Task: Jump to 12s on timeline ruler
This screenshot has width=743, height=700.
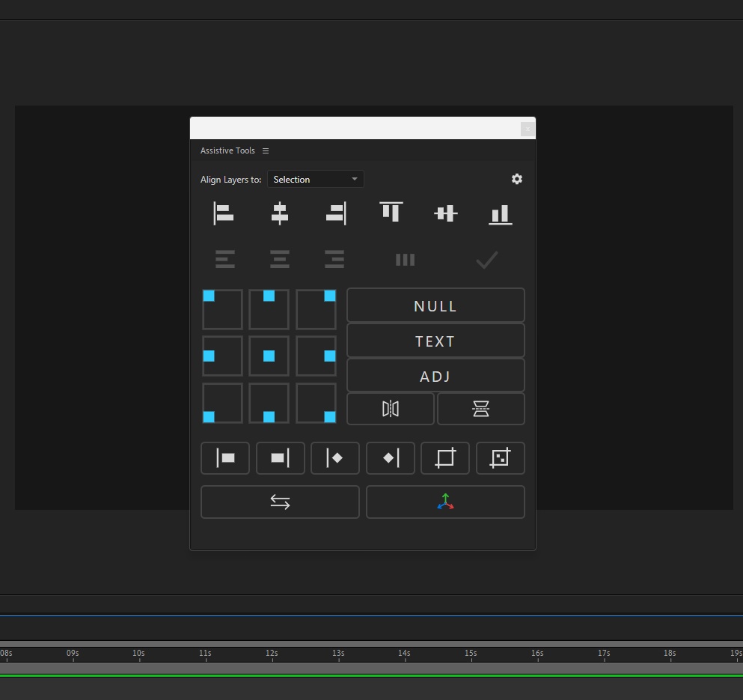Action: coord(272,653)
